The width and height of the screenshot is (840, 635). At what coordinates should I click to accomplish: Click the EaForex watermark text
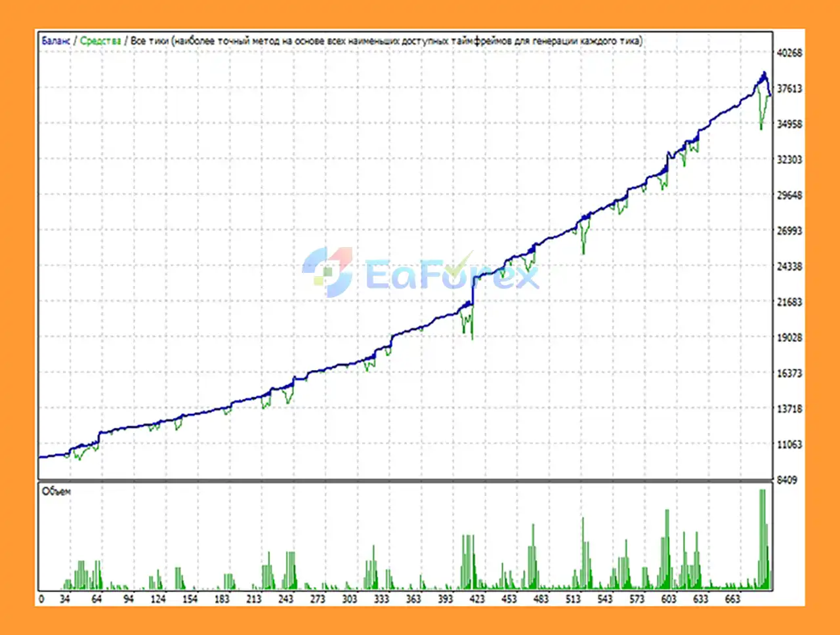[x=451, y=274]
